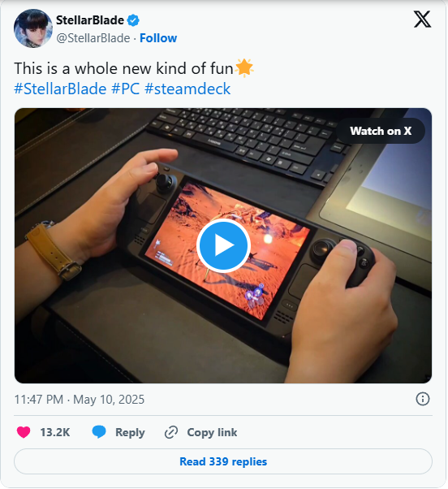This screenshot has height=489, width=448.
Task: Open the #StellarBlade hashtag
Action: point(60,89)
